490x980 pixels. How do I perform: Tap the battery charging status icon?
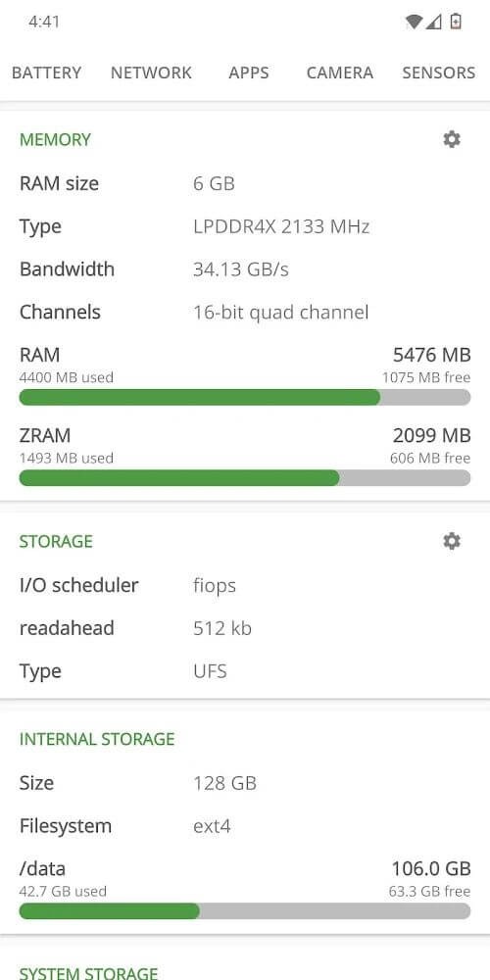456,22
